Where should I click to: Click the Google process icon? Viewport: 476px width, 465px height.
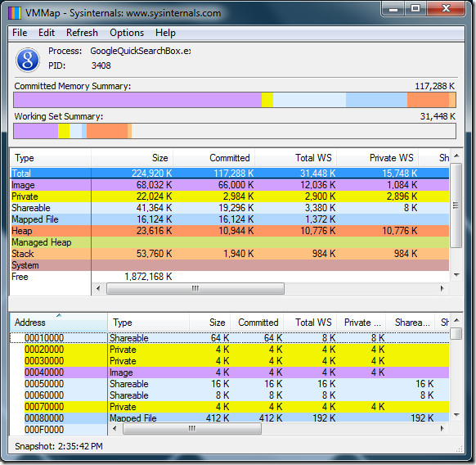(x=28, y=60)
